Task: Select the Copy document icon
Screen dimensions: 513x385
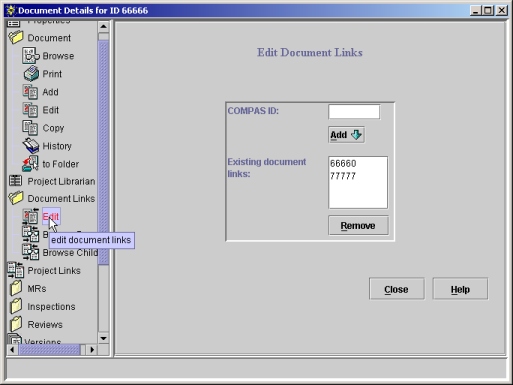Action: [30, 128]
